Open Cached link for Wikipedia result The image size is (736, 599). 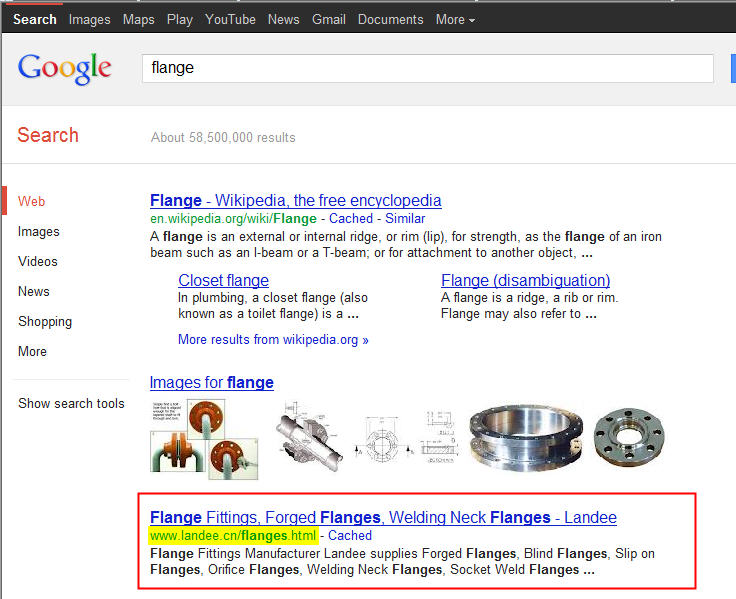point(351,218)
